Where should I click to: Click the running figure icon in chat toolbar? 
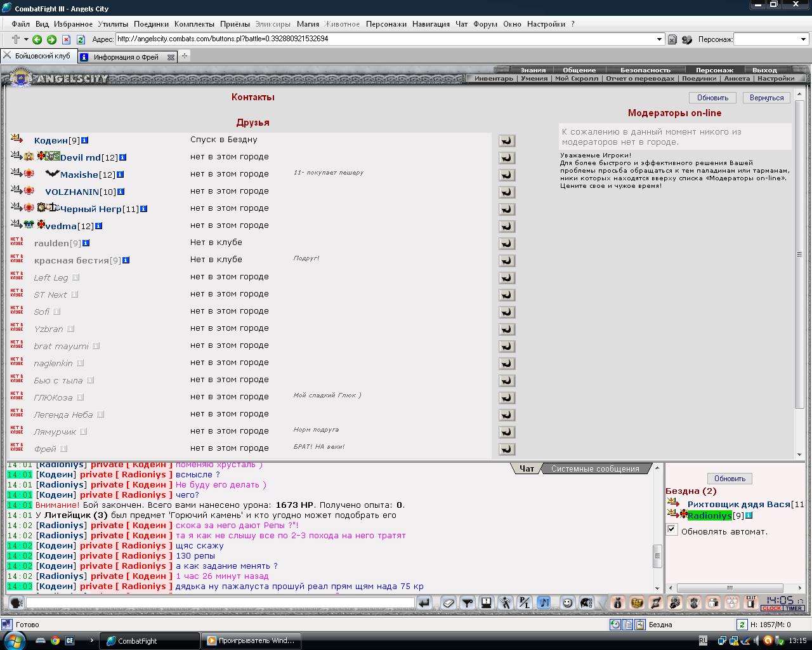click(x=506, y=602)
